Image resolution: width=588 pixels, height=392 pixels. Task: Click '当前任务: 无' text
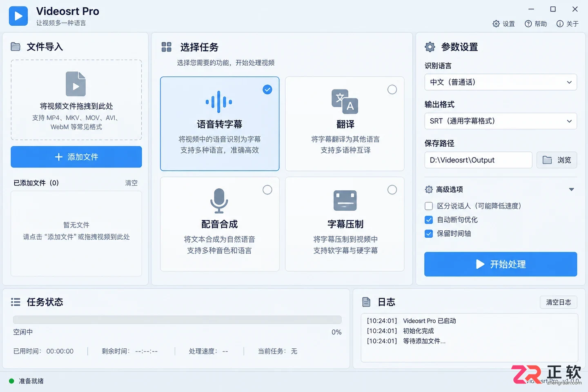pyautogui.click(x=278, y=351)
